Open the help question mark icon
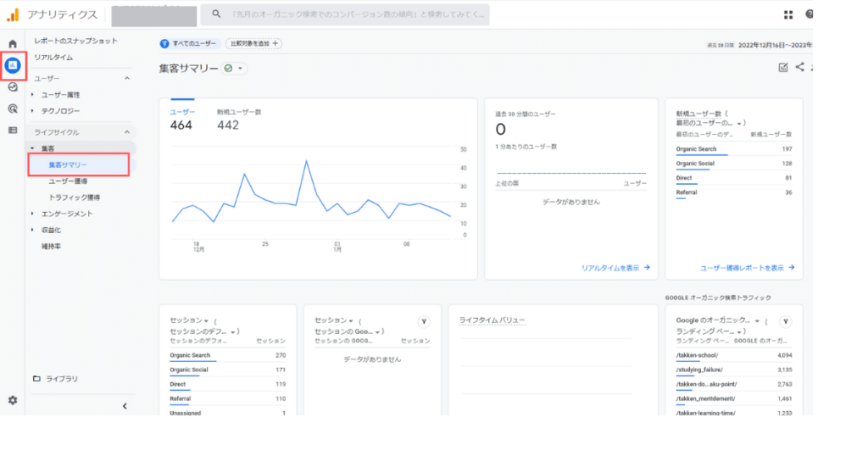868x456 pixels. click(x=809, y=14)
